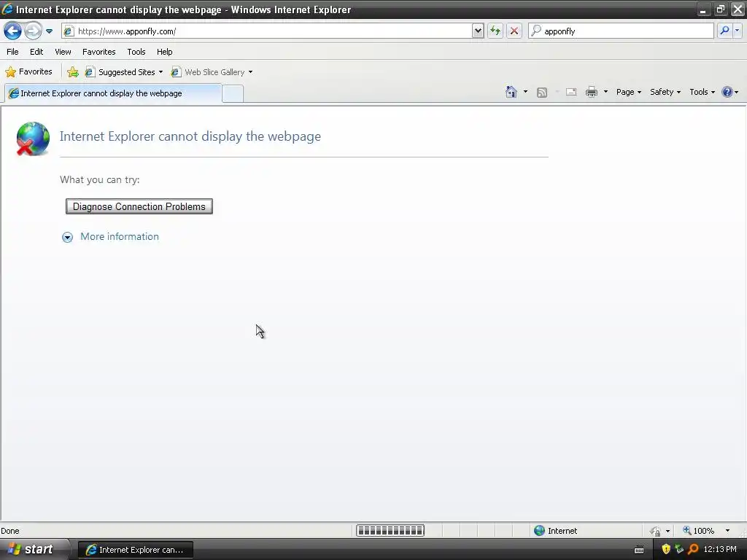The image size is (747, 560).
Task: Click the 'Done' status bar text
Action: (10, 531)
